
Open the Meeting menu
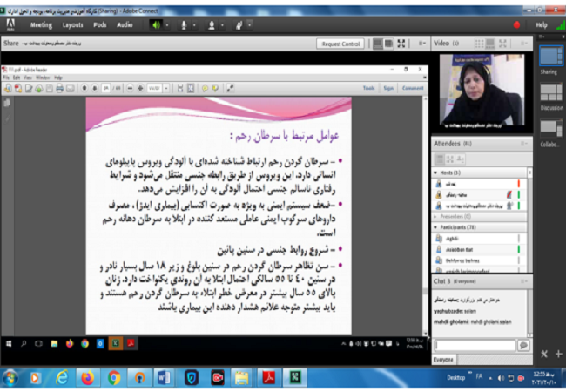(41, 24)
